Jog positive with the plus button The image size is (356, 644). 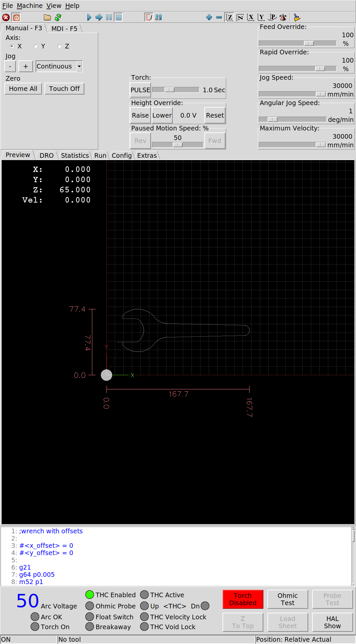(x=25, y=66)
